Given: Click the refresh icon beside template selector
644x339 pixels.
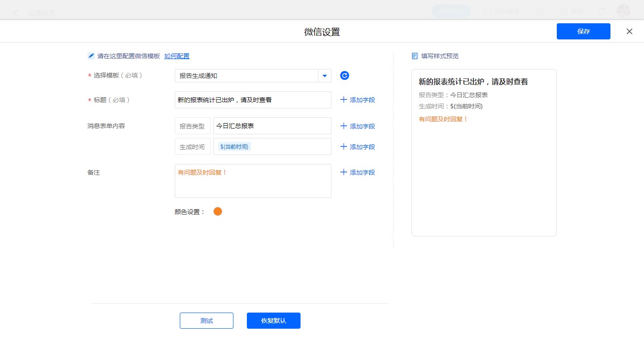Looking at the screenshot, I should 344,76.
